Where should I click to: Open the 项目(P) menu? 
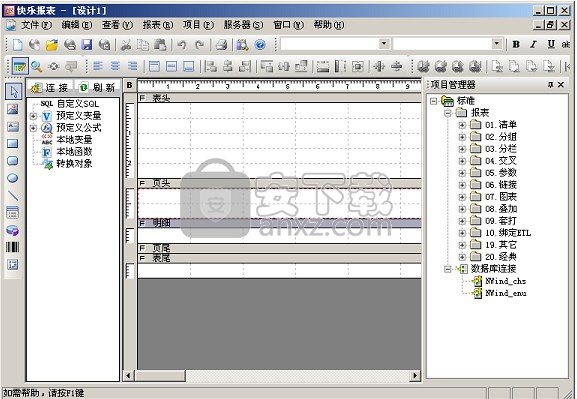[x=198, y=25]
